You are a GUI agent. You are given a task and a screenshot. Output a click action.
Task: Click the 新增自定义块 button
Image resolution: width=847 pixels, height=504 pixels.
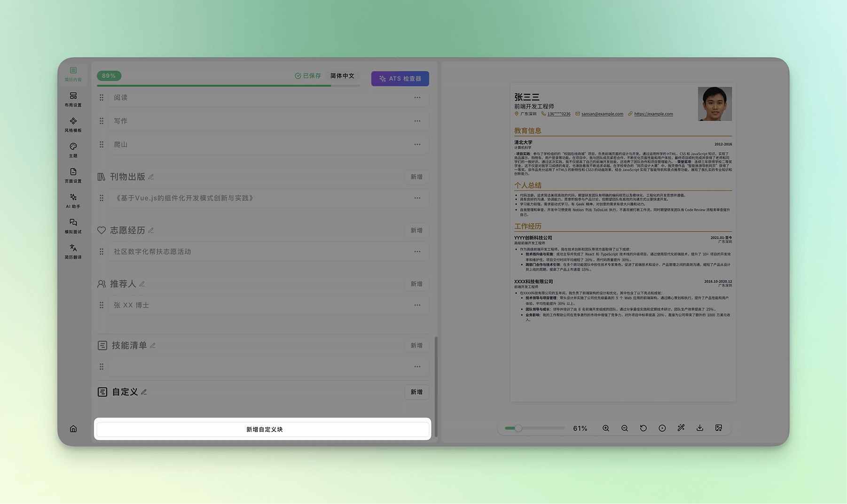[x=263, y=429]
